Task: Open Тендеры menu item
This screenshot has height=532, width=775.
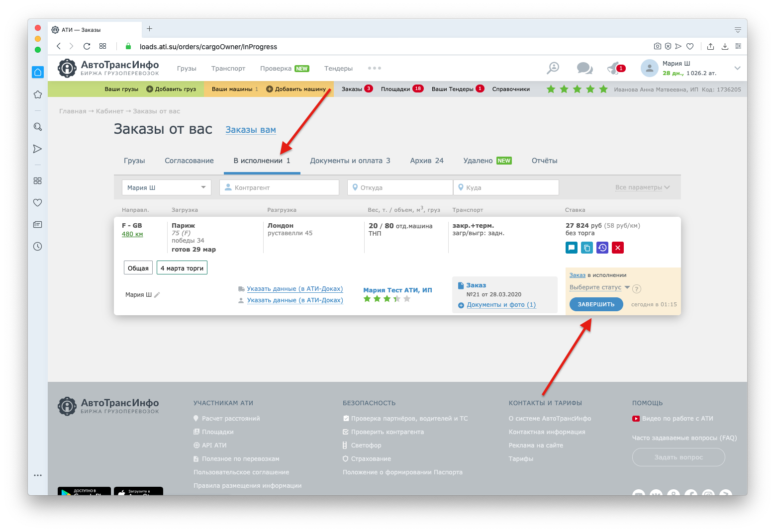Action: (338, 68)
